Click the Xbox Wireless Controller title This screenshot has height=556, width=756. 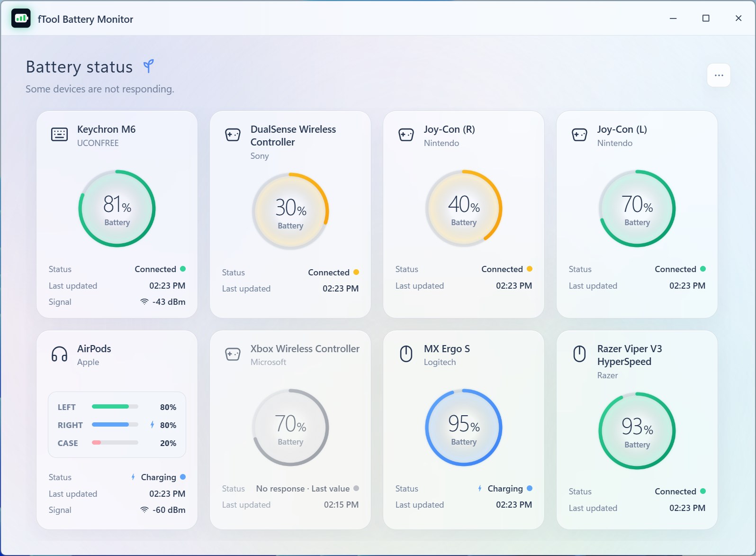coord(305,348)
